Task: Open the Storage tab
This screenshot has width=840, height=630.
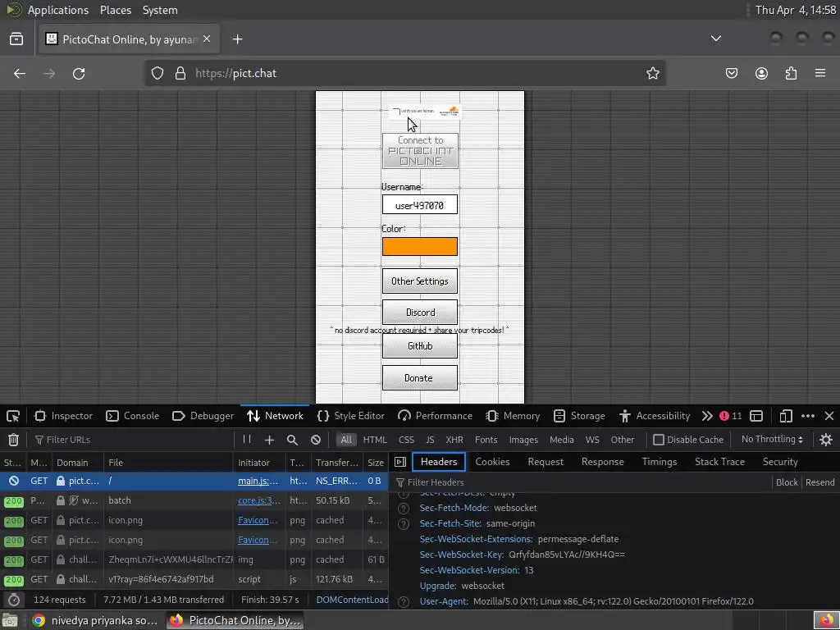Action: (579, 416)
